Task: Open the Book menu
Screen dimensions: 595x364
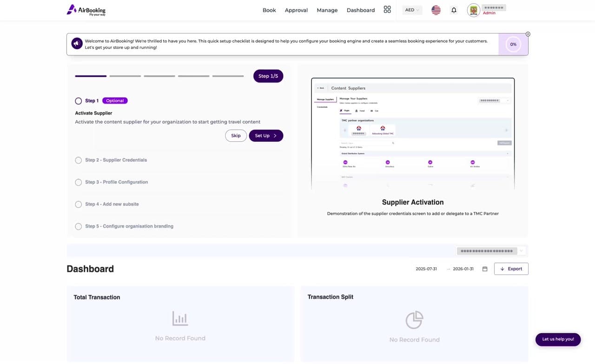Action: 269,10
